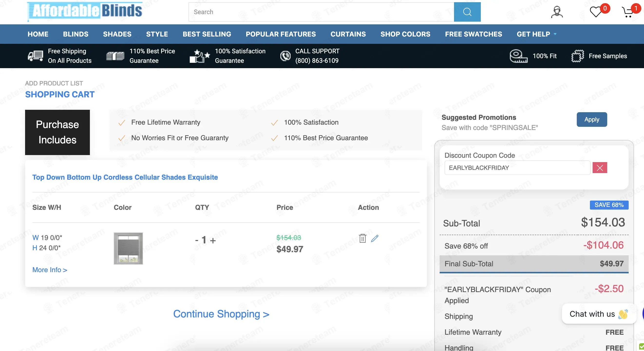Click the Free Lifetime Warranty text
The image size is (644, 351).
[166, 122]
